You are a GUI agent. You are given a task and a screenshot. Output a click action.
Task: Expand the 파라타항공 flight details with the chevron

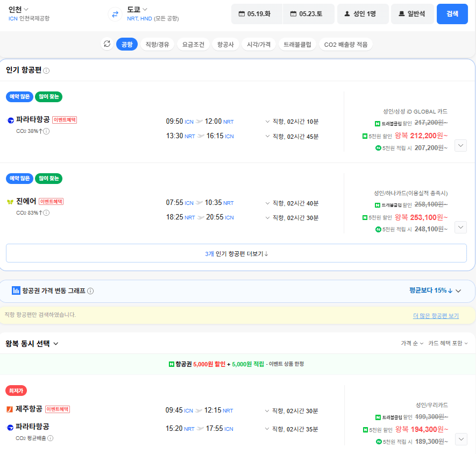click(x=460, y=145)
